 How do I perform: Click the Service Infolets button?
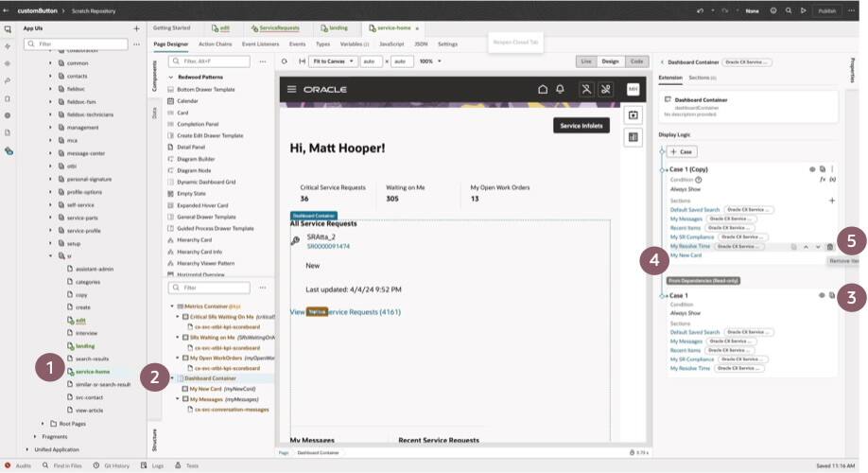point(582,126)
